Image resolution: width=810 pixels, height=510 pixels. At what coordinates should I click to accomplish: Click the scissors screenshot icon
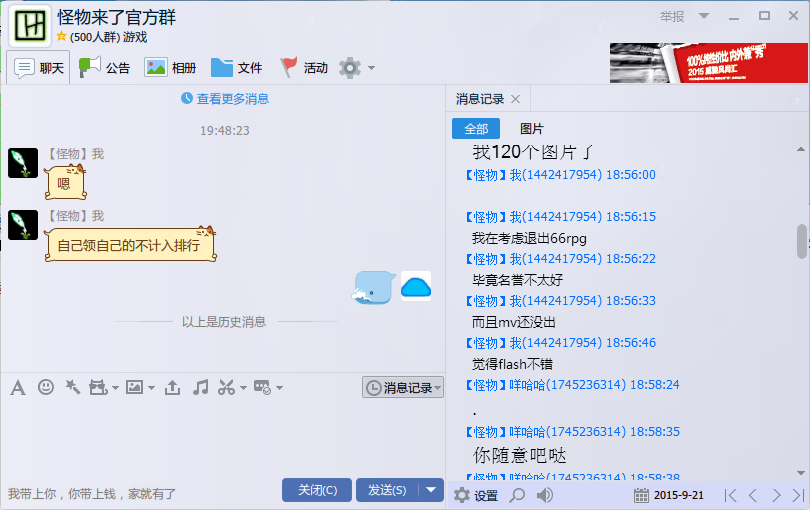(226, 387)
